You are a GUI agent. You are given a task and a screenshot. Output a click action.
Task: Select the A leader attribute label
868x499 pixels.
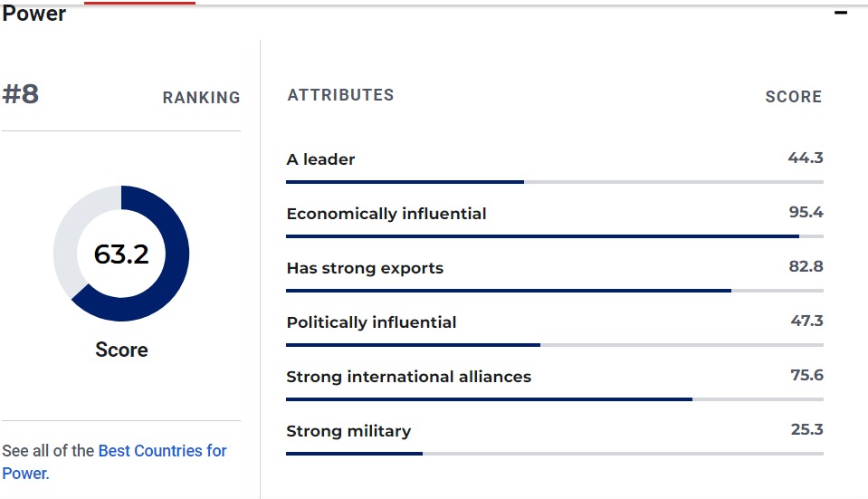320,159
